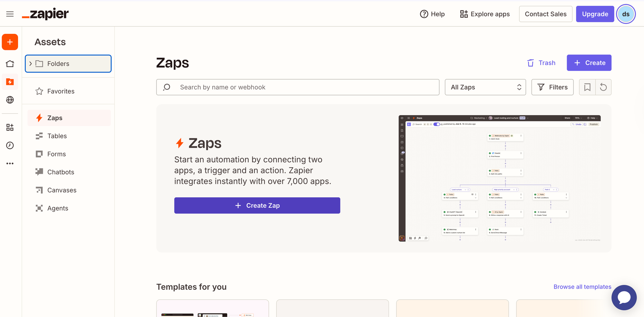Go to Chatbots in Assets menu
This screenshot has width=644, height=317.
tap(61, 172)
